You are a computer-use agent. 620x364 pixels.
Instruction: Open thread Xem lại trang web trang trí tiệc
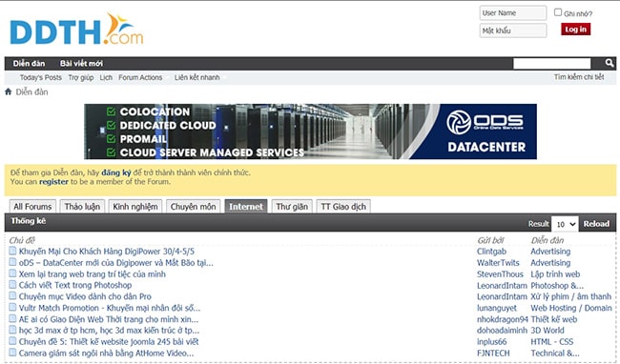click(93, 274)
